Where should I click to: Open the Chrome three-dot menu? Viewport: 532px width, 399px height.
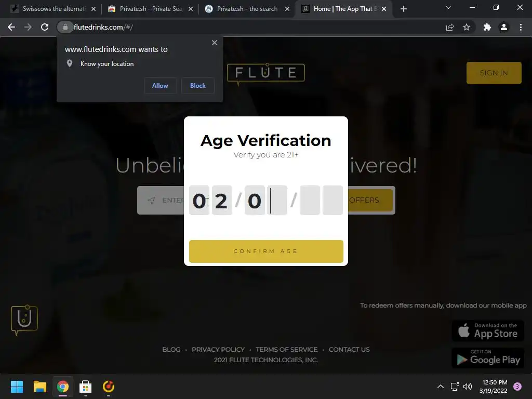click(521, 27)
